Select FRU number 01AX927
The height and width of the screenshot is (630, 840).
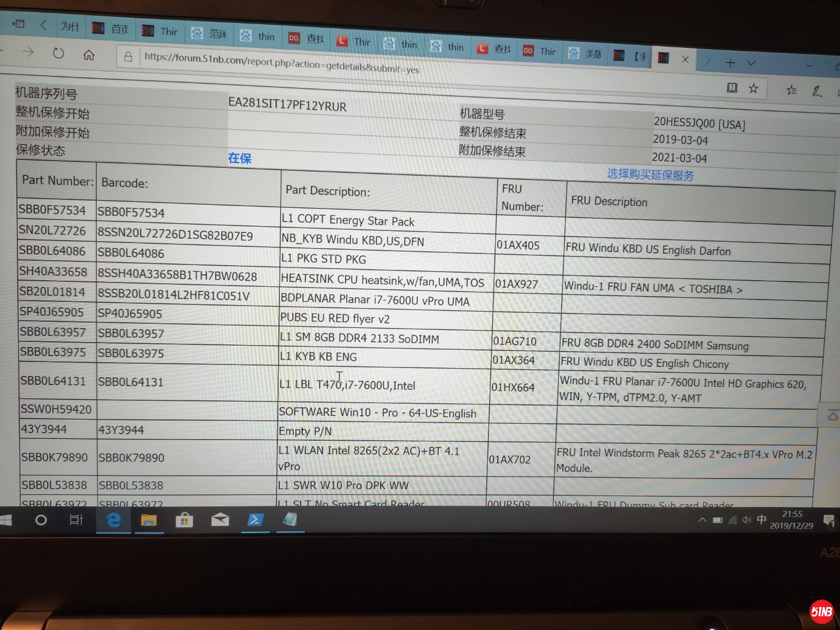coord(516,284)
